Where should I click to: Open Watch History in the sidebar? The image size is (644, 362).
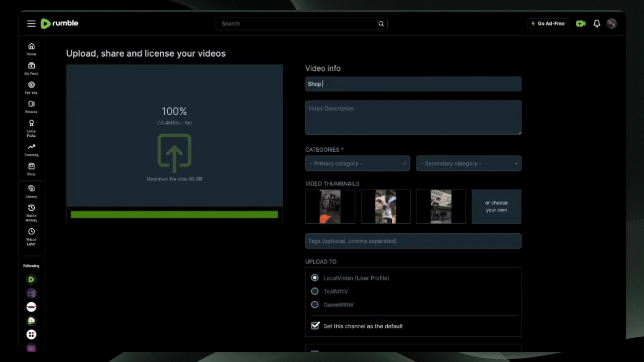pyautogui.click(x=31, y=213)
